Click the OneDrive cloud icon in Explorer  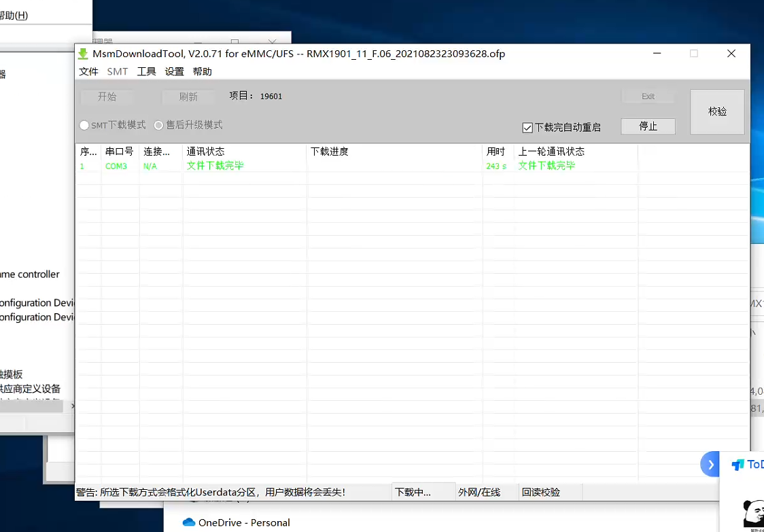tap(188, 522)
